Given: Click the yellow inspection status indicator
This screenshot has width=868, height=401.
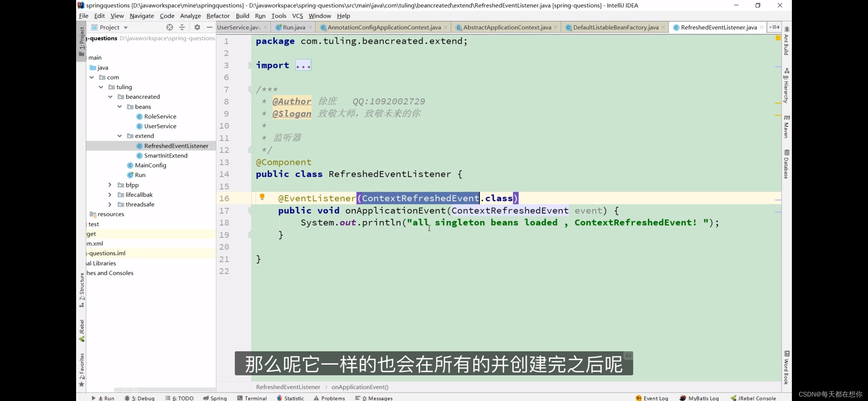Looking at the screenshot, I should tap(778, 38).
